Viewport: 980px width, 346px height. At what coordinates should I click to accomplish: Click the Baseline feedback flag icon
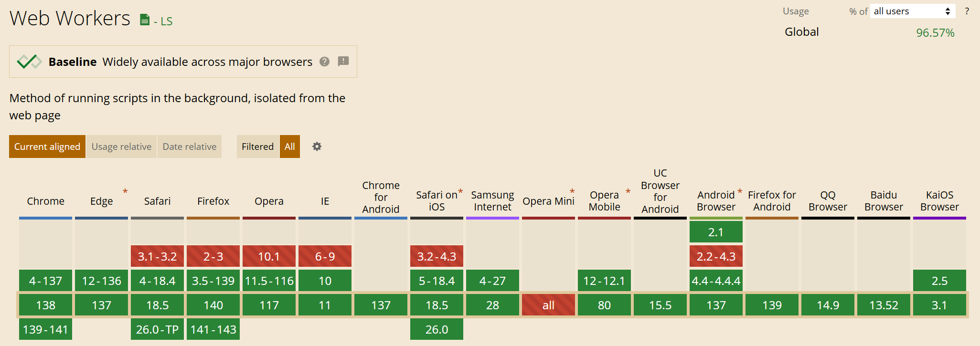click(343, 61)
